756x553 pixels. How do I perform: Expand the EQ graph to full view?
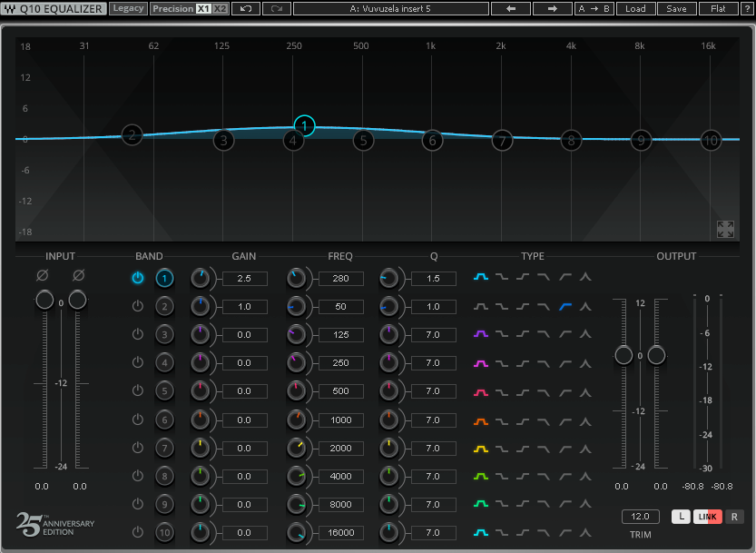[x=725, y=229]
